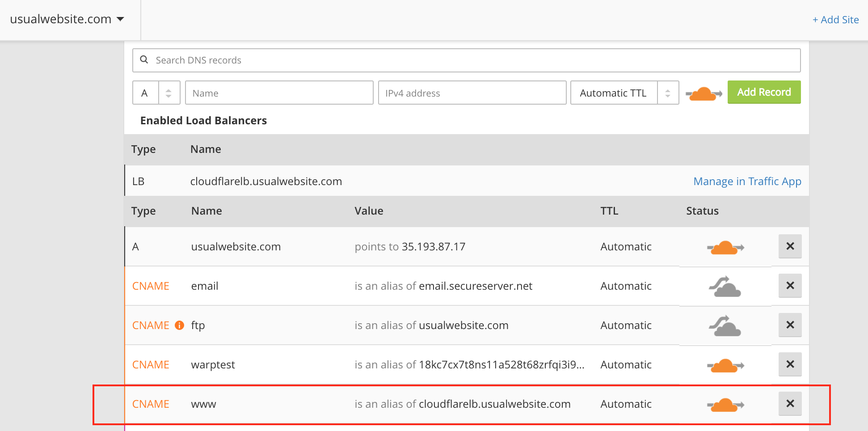Viewport: 868px width, 431px height.
Task: Delete the warptest CNAME record
Action: click(790, 364)
